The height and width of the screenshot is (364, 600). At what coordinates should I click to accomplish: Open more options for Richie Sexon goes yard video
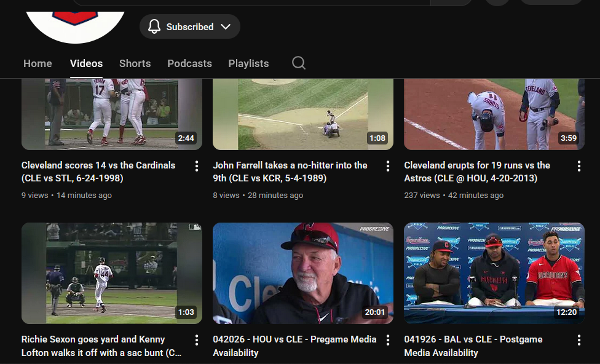(196, 340)
